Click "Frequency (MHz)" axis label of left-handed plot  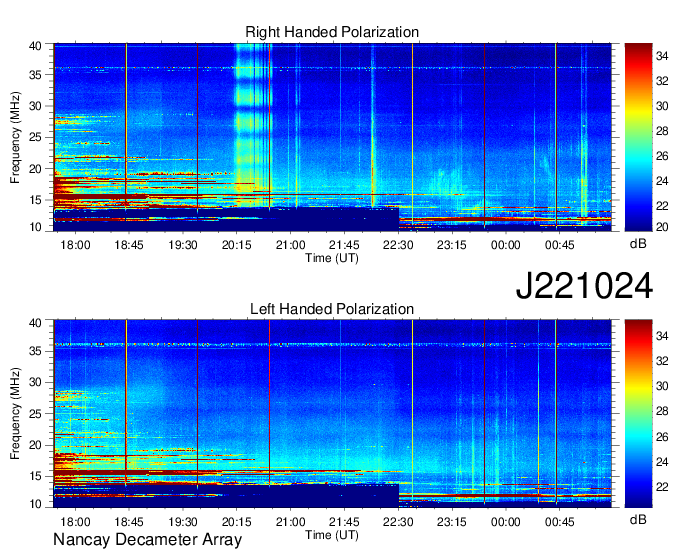coord(15,414)
